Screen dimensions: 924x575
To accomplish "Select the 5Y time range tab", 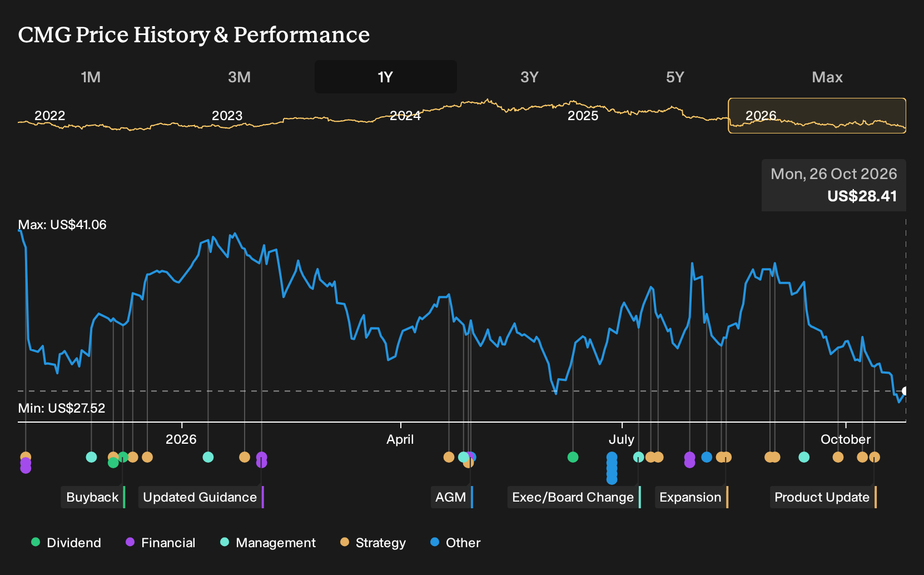I will (675, 77).
